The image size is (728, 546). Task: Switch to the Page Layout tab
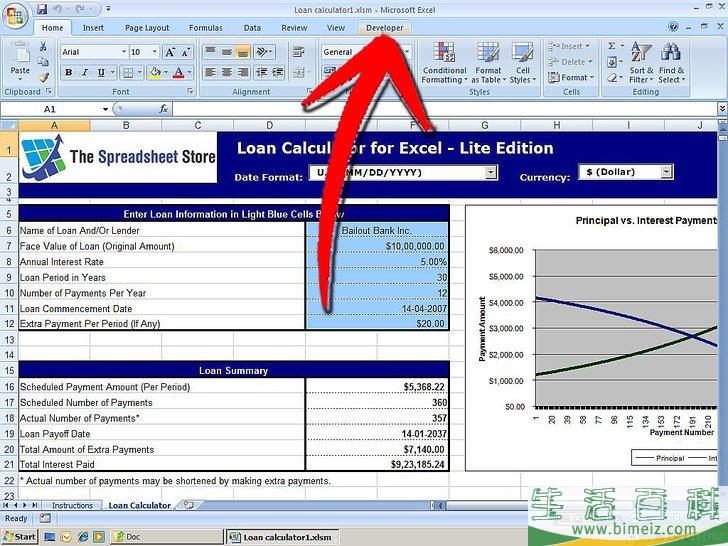pyautogui.click(x=147, y=28)
